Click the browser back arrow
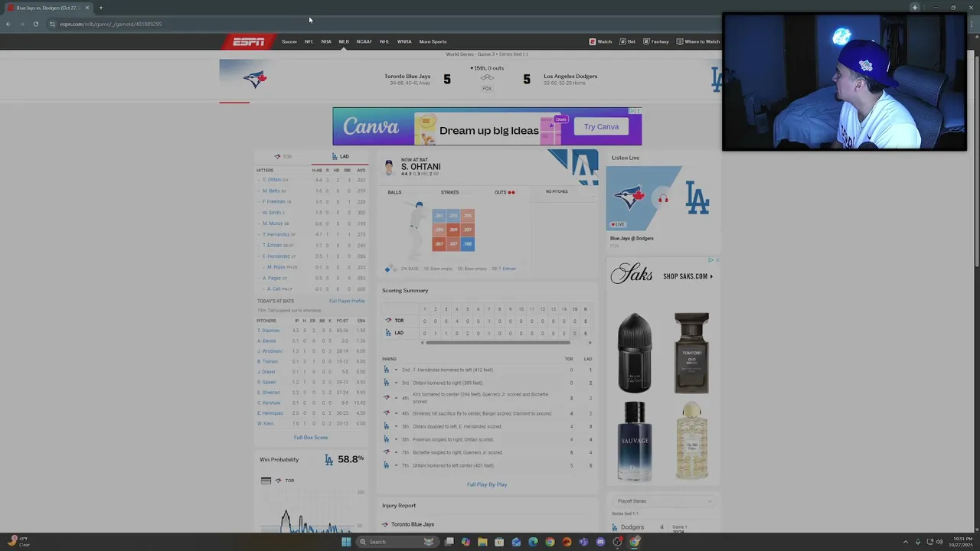The width and height of the screenshot is (980, 551). [x=8, y=24]
